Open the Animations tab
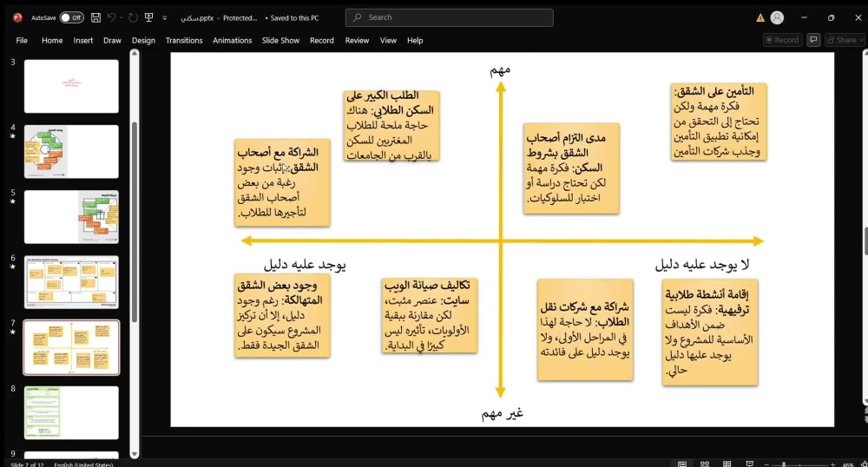This screenshot has width=868, height=467. click(x=232, y=41)
